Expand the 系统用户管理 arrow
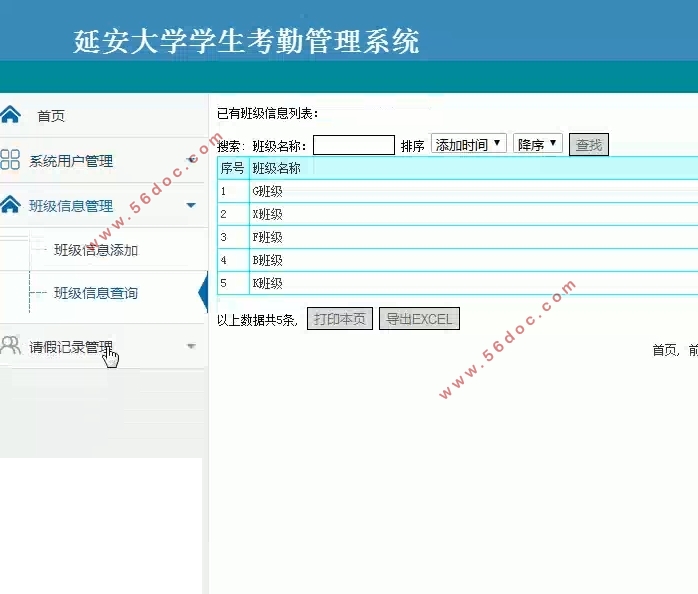Viewport: 698px width, 594px height. [192, 159]
